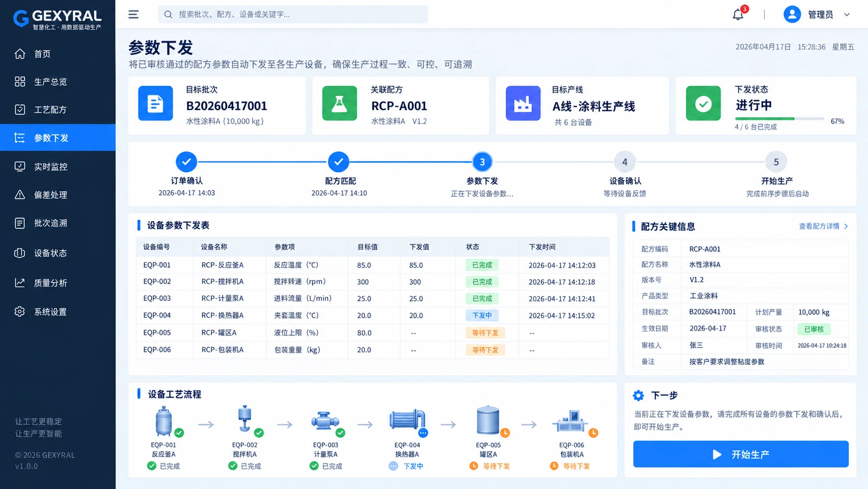Click the 下发中 label under EQP-004 换热器A
This screenshot has height=489, width=868.
coord(413,466)
